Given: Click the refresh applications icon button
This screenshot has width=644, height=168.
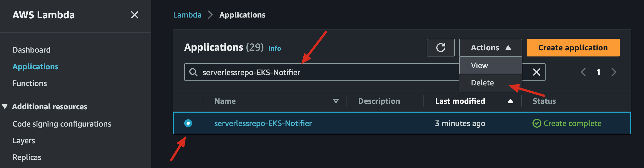Looking at the screenshot, I should tap(440, 48).
